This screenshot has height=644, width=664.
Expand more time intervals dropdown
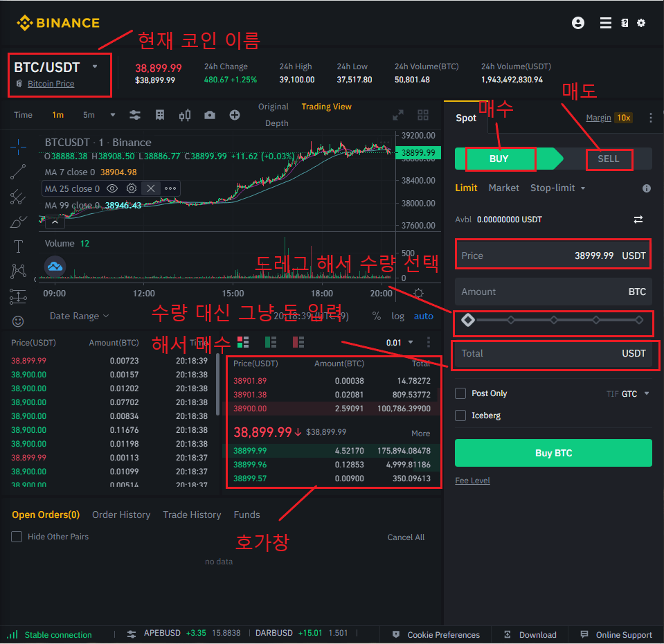113,115
